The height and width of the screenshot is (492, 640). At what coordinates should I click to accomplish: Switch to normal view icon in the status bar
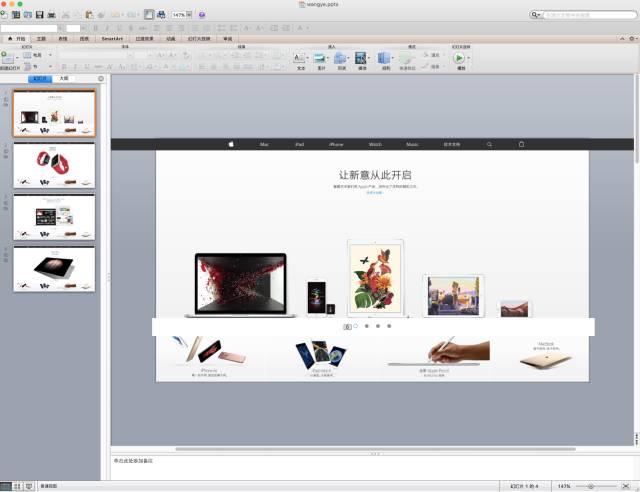coord(5,486)
